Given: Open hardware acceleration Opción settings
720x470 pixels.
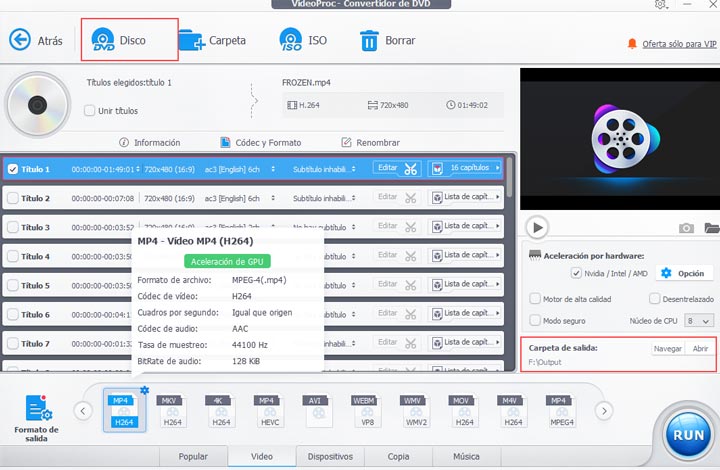Looking at the screenshot, I should pyautogui.click(x=683, y=273).
